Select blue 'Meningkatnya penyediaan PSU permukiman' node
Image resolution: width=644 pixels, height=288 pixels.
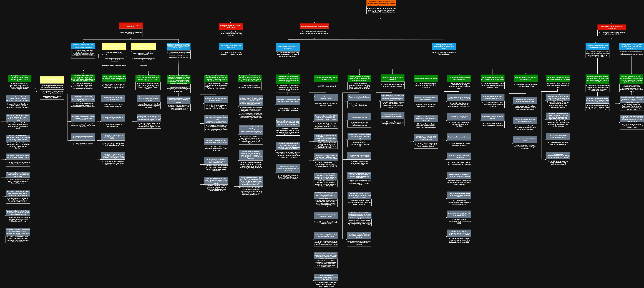point(288,47)
